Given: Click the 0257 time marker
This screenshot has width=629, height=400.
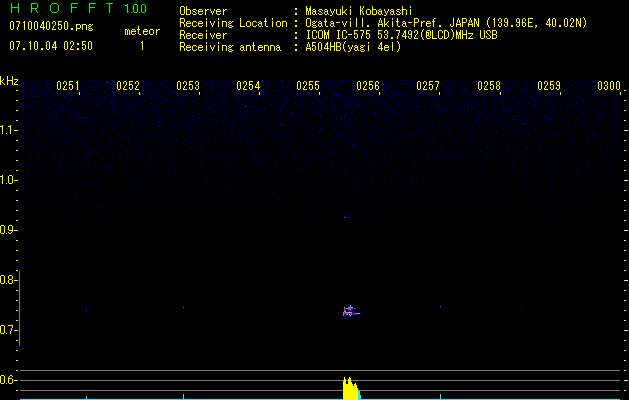Looking at the screenshot, I should tap(428, 86).
